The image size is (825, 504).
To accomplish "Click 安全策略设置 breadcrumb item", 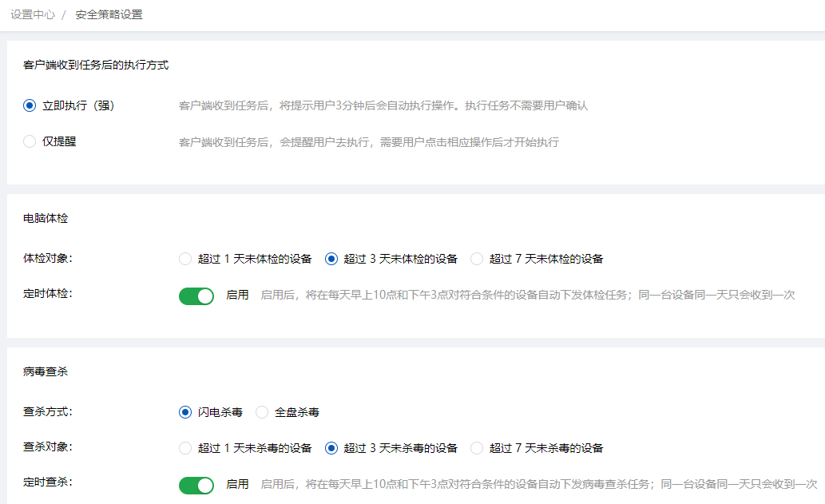I will pos(109,14).
